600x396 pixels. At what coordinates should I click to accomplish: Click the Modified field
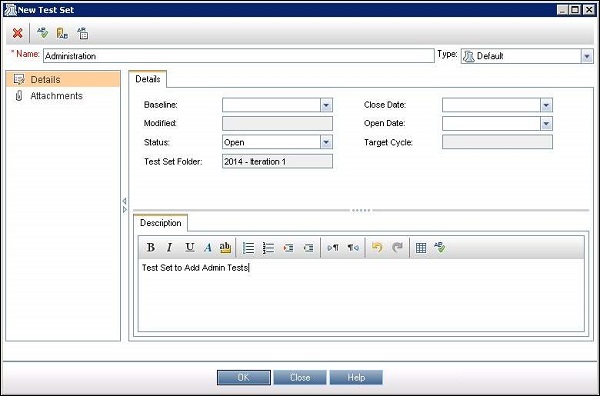click(x=277, y=123)
